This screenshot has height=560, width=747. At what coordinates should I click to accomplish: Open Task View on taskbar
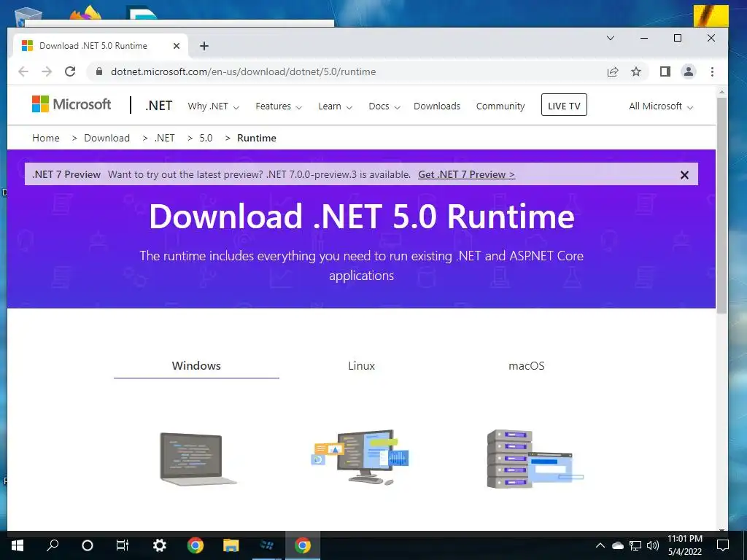coord(123,545)
